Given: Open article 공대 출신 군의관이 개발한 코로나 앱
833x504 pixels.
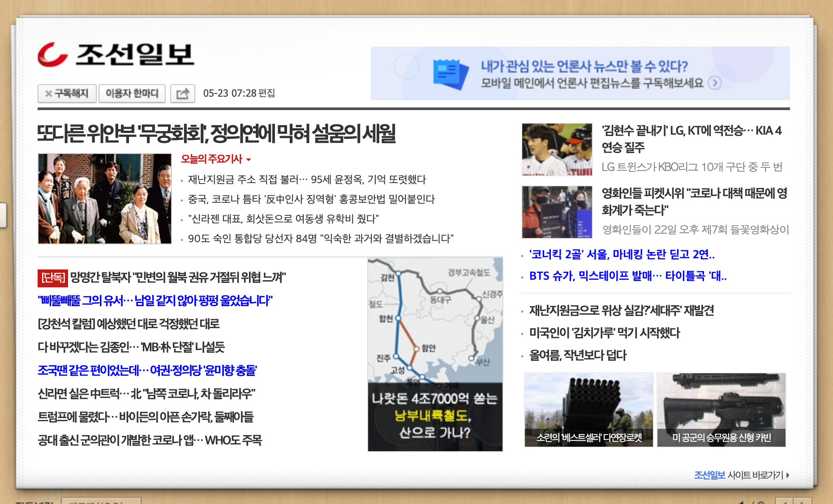Looking at the screenshot, I should click(150, 440).
